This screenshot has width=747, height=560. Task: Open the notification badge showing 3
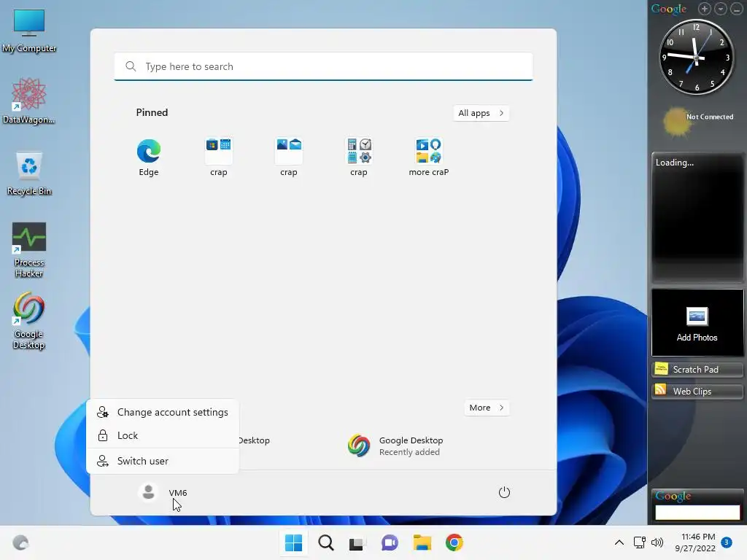727,542
